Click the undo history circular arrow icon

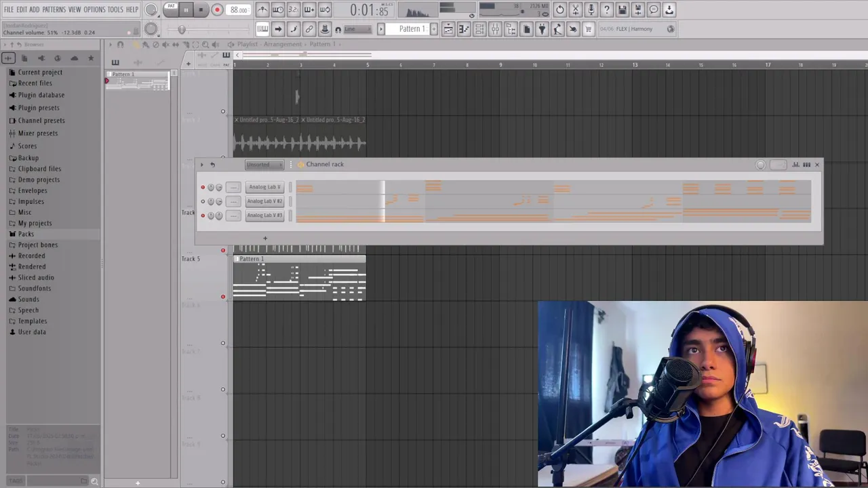tap(560, 9)
